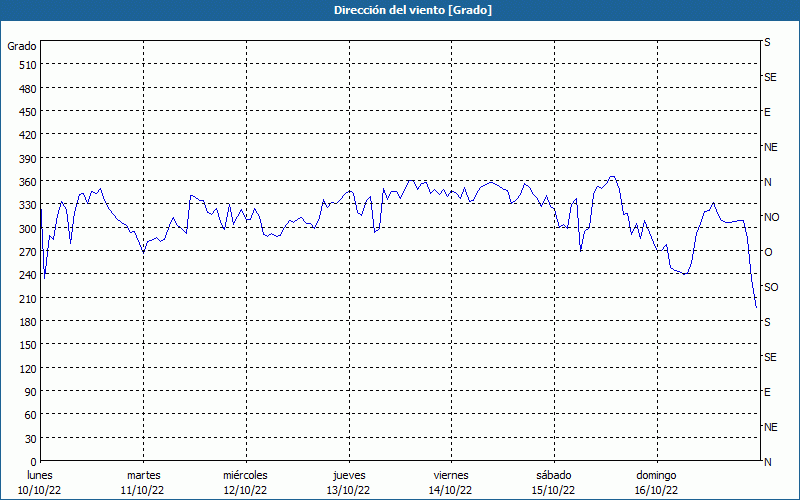Click the '14/10/22' date label
The width and height of the screenshot is (800, 500).
point(451,490)
